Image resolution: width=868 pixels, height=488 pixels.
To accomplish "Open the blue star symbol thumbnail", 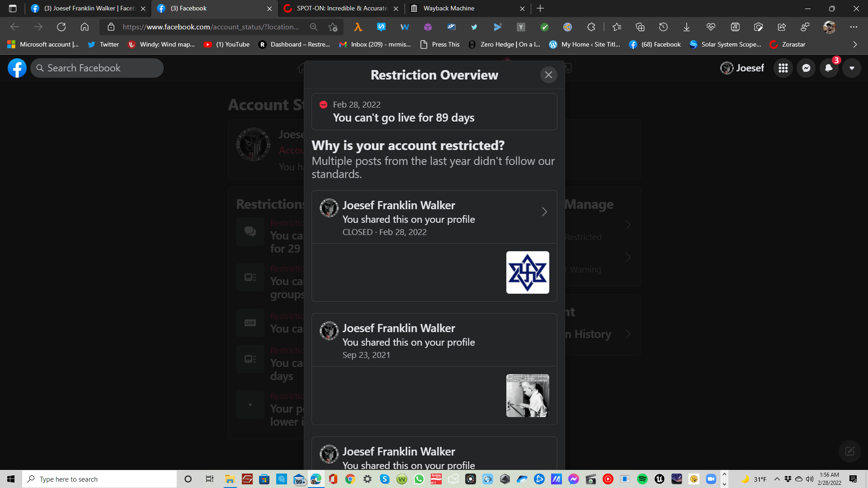I will 528,272.
